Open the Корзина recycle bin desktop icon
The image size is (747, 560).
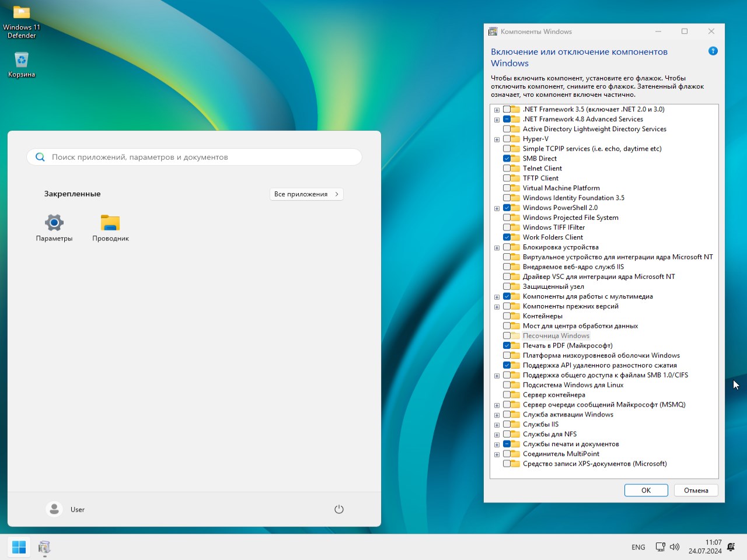click(22, 60)
